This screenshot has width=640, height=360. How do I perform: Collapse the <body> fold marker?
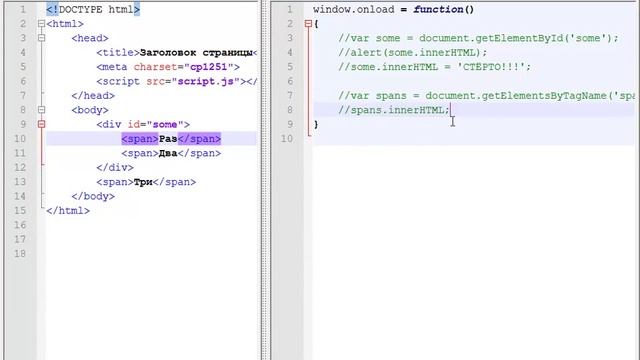(x=41, y=110)
